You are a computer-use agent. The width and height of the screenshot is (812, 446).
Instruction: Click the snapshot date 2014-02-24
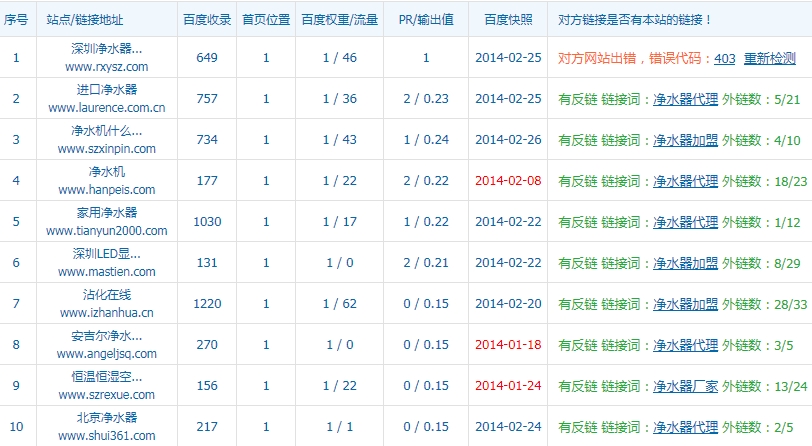[x=508, y=426]
